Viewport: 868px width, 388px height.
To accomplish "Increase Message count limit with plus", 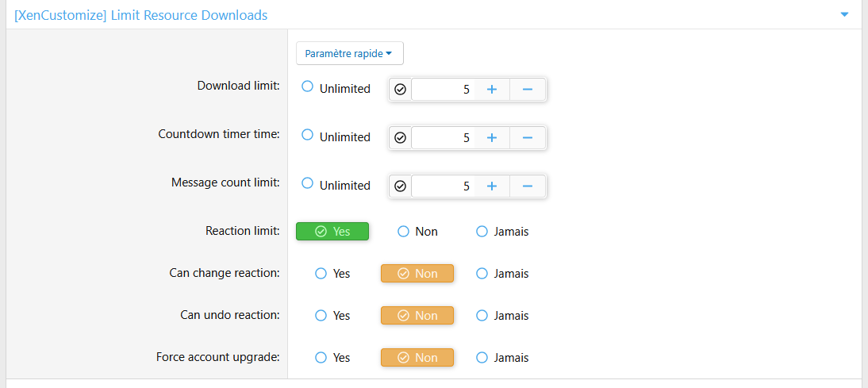I will 491,186.
